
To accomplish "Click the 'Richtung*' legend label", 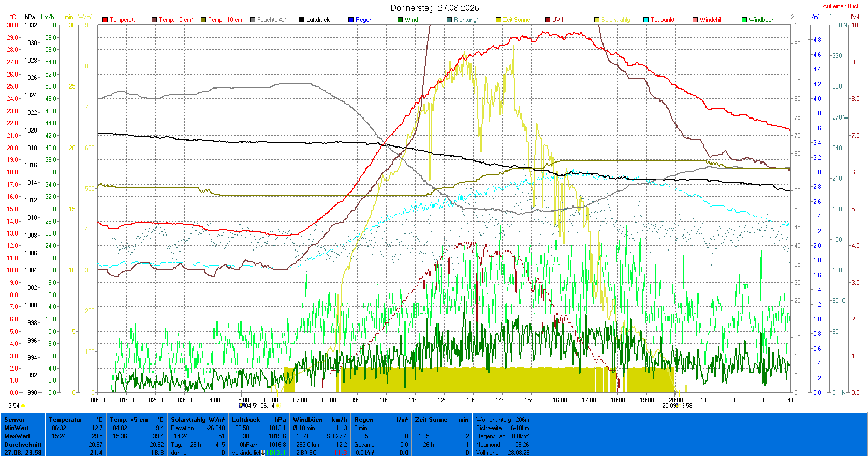I will pos(466,20).
